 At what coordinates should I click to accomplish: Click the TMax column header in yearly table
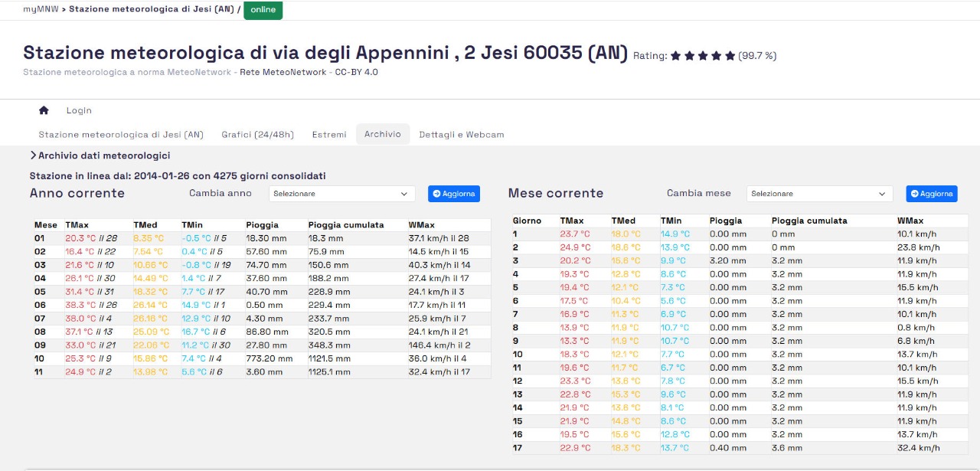click(x=77, y=225)
